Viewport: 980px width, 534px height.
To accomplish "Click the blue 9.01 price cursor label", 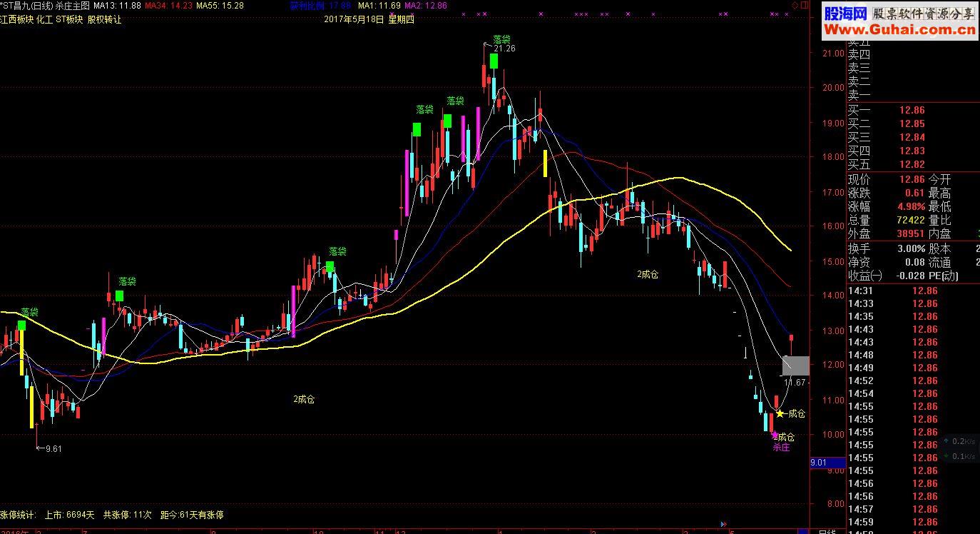I will [x=827, y=463].
